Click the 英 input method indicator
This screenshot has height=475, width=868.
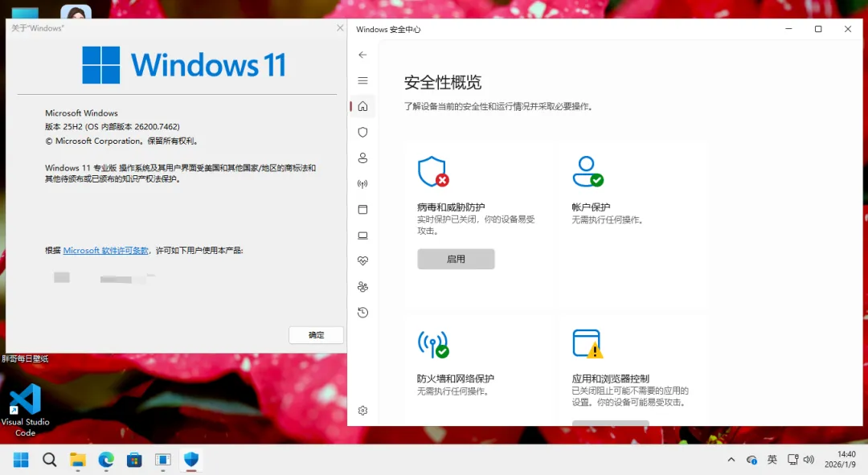(x=772, y=460)
